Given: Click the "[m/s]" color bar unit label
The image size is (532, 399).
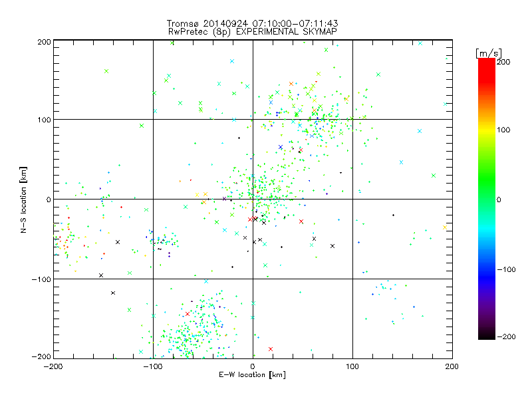Looking at the screenshot, I should [x=488, y=53].
